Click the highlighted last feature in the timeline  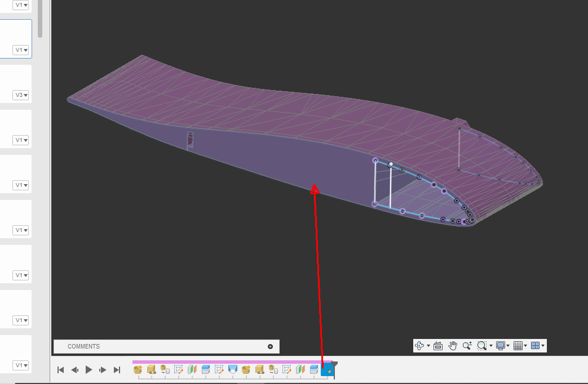pos(328,369)
